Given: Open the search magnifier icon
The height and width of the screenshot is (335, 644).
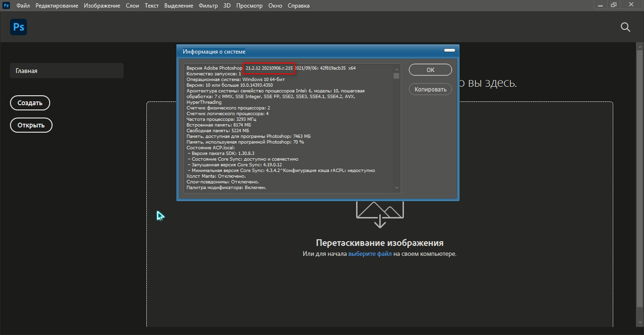Looking at the screenshot, I should click(x=625, y=27).
